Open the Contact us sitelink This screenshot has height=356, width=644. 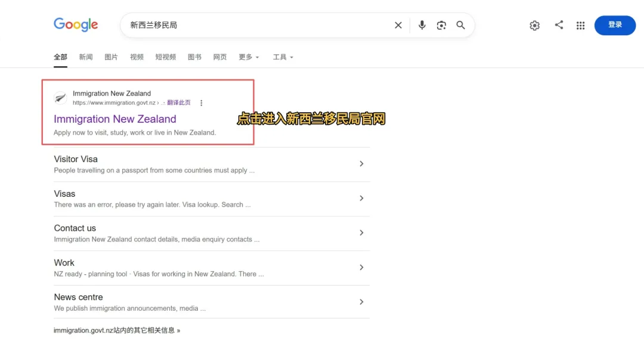coord(75,228)
